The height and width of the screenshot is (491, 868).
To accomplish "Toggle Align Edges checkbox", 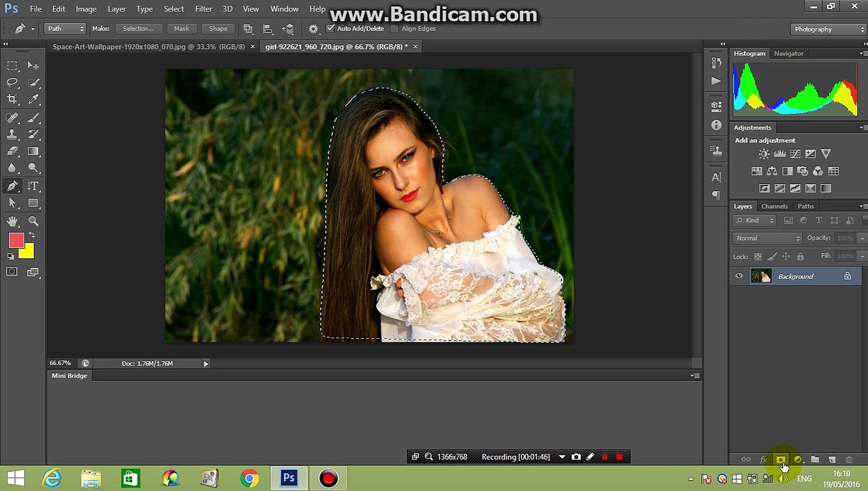I will click(394, 29).
